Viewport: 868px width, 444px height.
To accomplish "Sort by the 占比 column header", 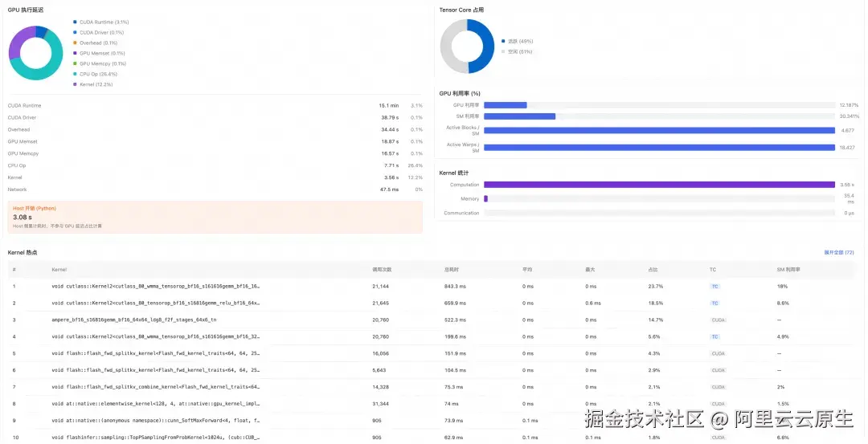I will point(653,270).
